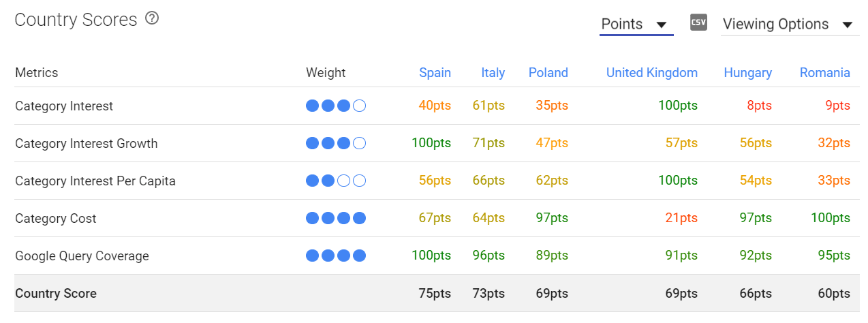
Task: Click Google Query Coverage weight dots
Action: [x=336, y=256]
